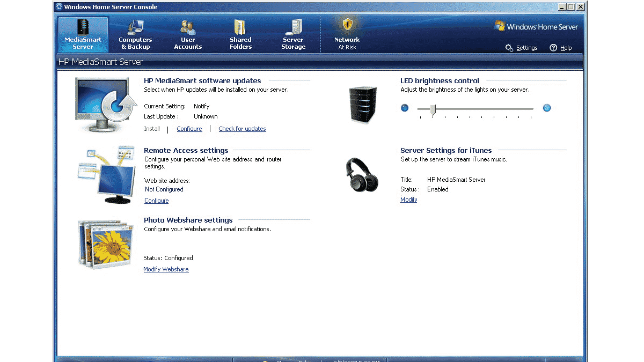Open the MediaSmart Server tab
This screenshot has width=644, height=362.
[x=83, y=35]
